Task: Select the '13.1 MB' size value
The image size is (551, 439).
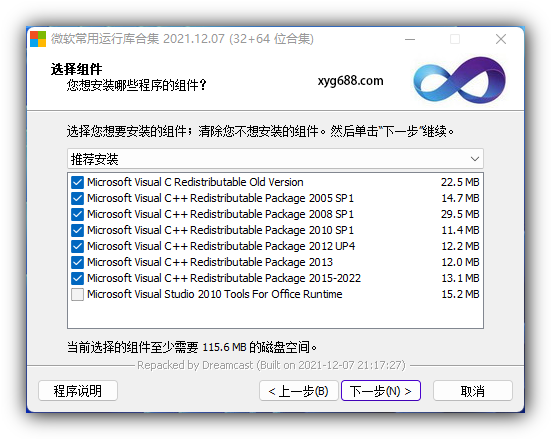Action: [x=460, y=278]
